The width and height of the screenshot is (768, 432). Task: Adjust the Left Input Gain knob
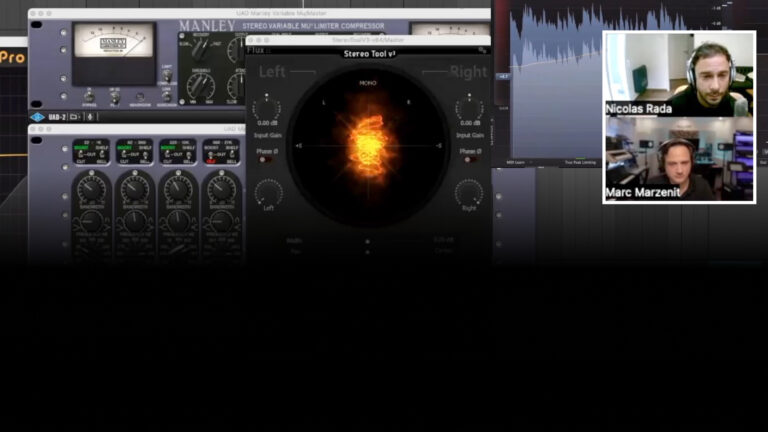pyautogui.click(x=266, y=108)
